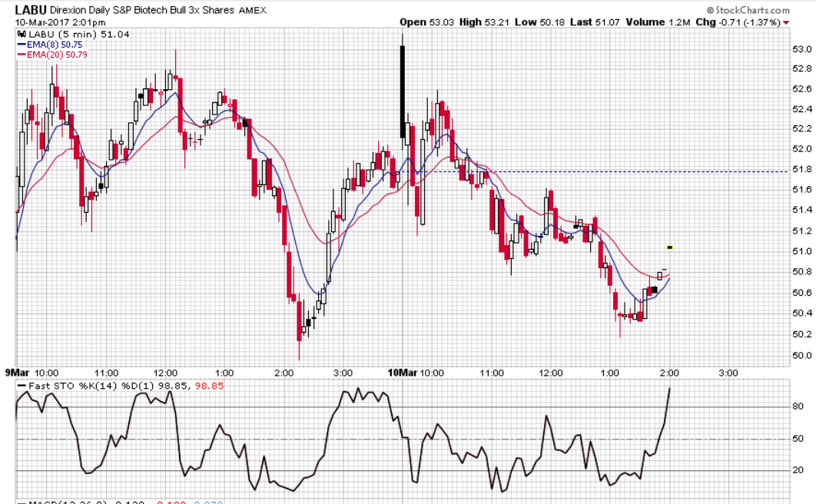Click the candlestick icon beside the LABU (5 min) legend

(22, 35)
